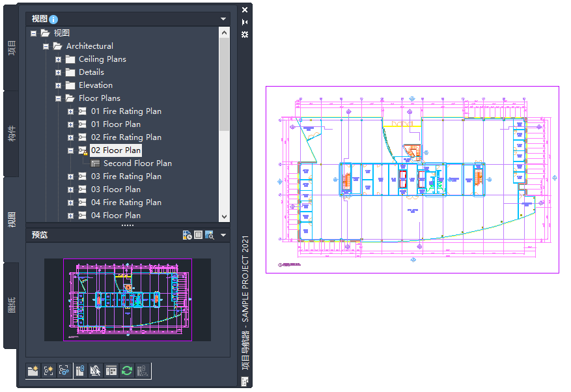The width and height of the screenshot is (571, 392).
Task: Expand the 01 Floor Plan node
Action: [x=71, y=124]
